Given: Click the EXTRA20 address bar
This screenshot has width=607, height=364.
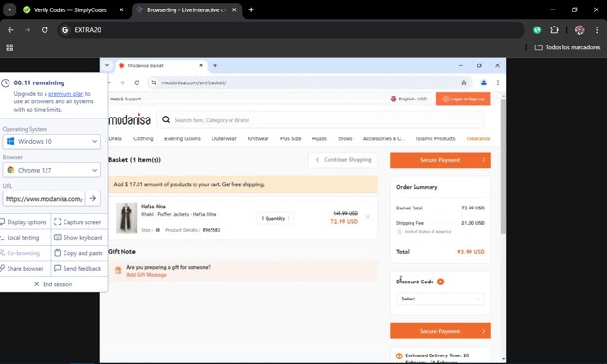Looking at the screenshot, I should point(290,30).
